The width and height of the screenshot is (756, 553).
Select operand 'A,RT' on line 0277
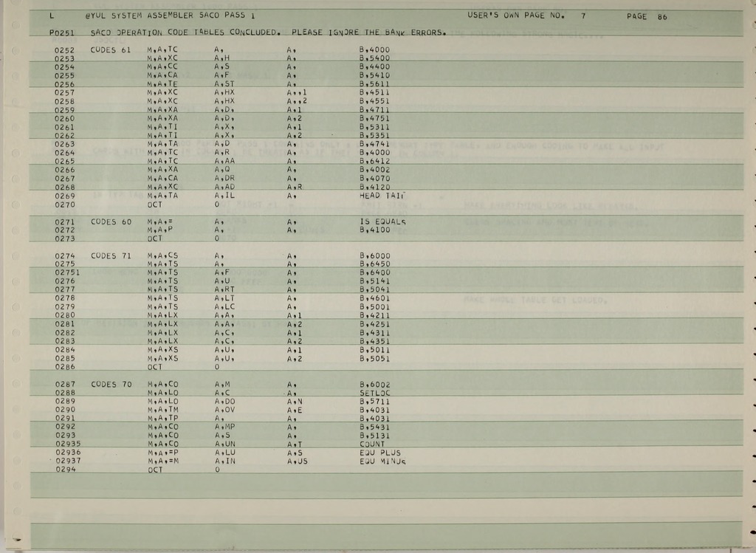pyautogui.click(x=224, y=289)
